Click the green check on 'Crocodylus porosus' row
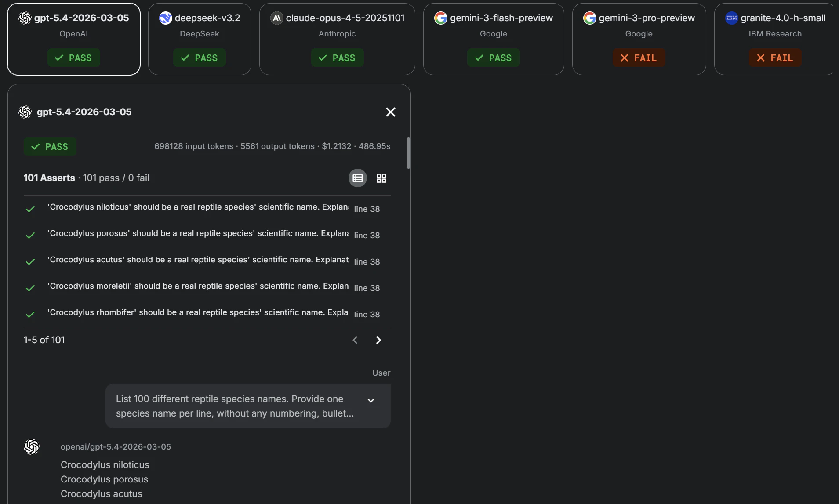839x504 pixels. coord(30,236)
